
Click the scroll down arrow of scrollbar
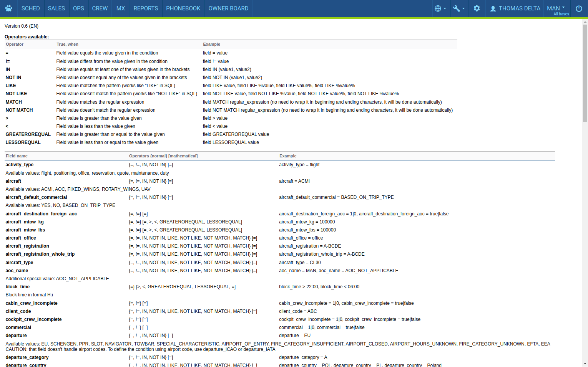click(585, 364)
